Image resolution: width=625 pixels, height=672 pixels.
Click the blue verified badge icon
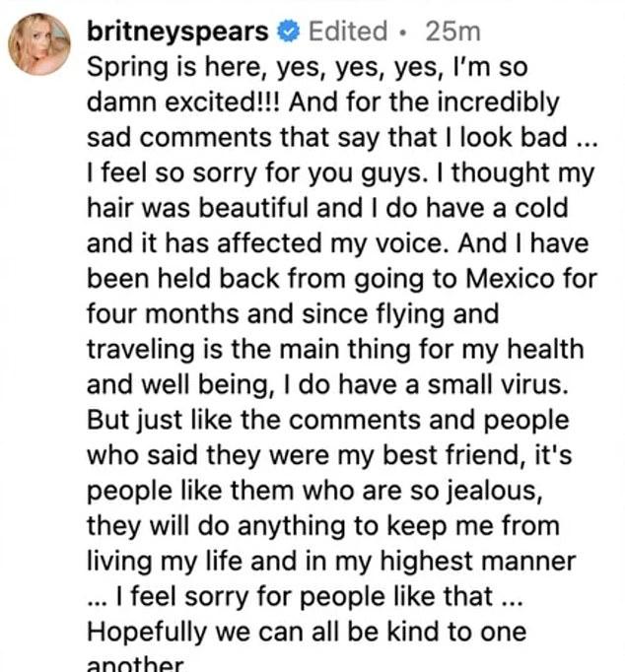pyautogui.click(x=286, y=32)
